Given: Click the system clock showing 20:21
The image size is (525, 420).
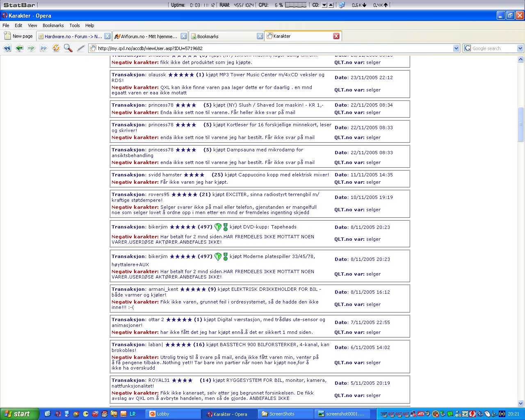Looking at the screenshot, I should (x=514, y=414).
